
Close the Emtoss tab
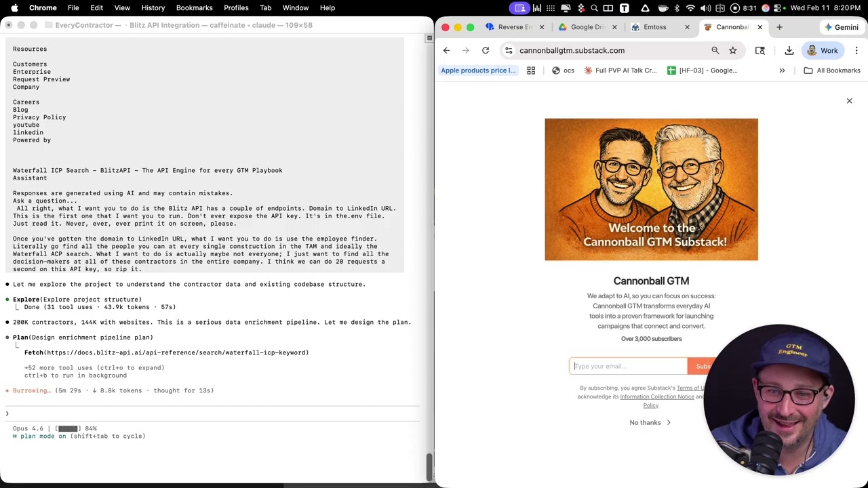[x=687, y=27]
